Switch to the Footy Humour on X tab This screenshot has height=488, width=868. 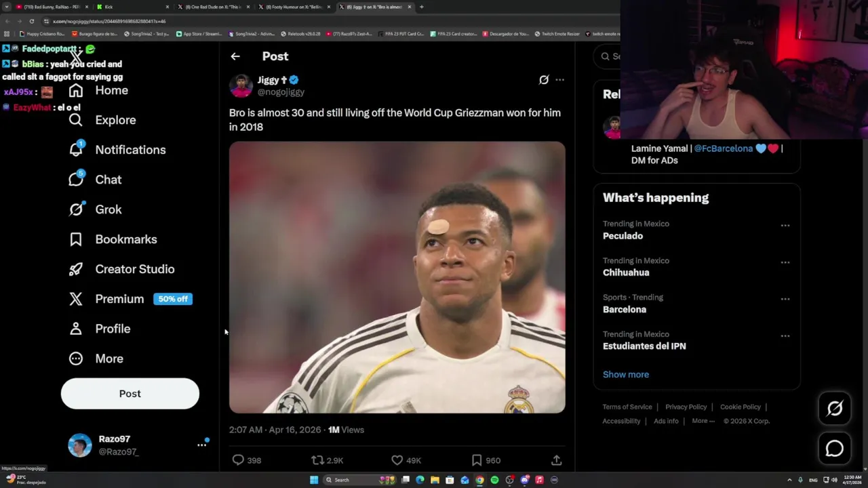(x=294, y=7)
